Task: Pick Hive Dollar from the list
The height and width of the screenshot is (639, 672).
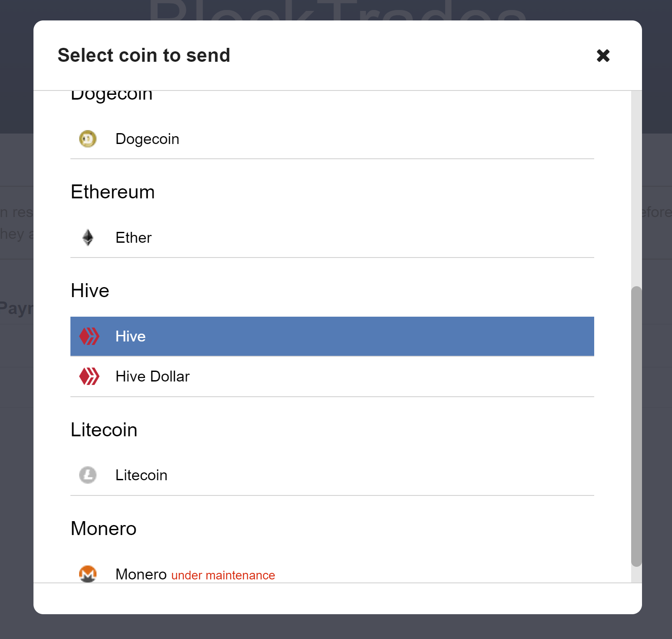Action: (332, 377)
